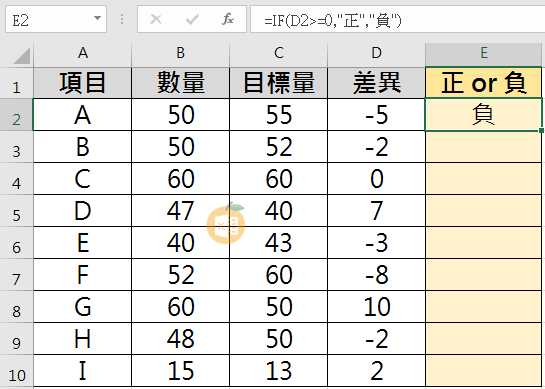Select row 5 header
The height and width of the screenshot is (389, 545).
click(16, 211)
